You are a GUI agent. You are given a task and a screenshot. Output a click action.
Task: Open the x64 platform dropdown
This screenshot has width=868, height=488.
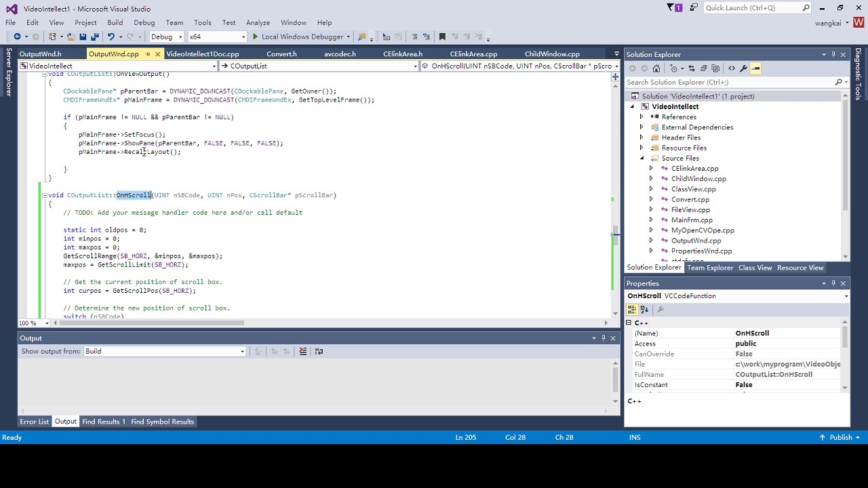coord(217,37)
